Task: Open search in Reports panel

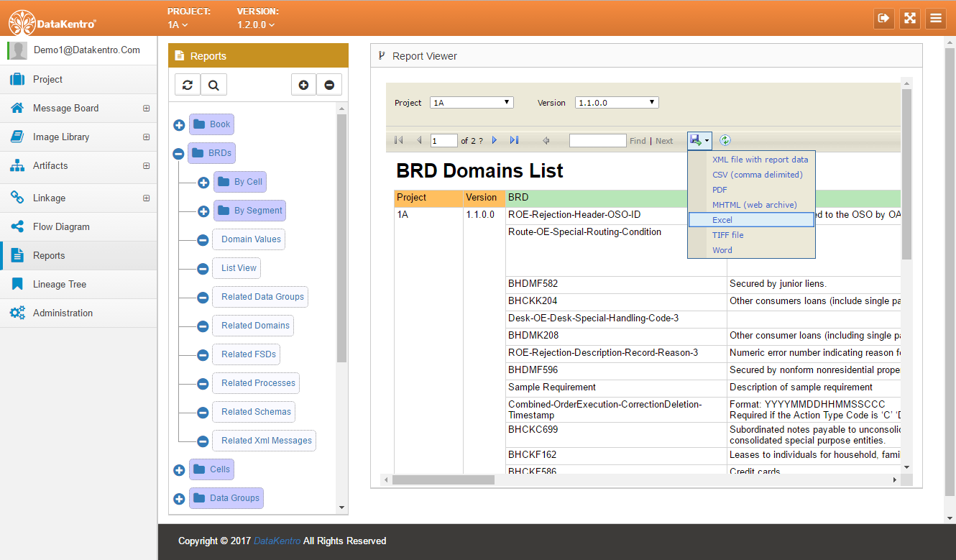Action: click(213, 85)
